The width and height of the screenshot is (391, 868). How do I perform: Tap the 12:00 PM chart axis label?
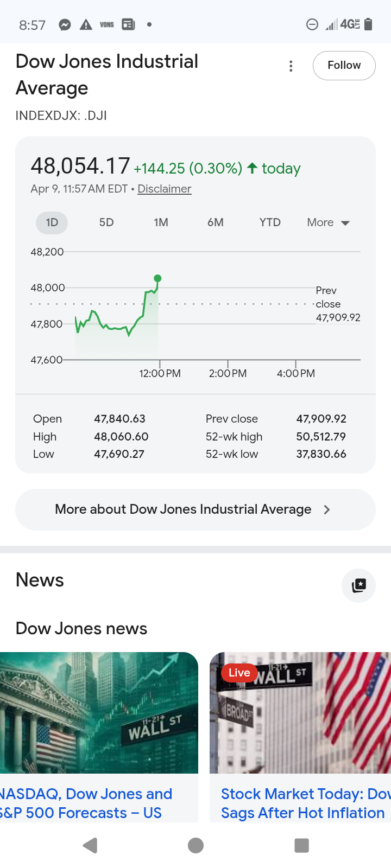click(160, 373)
